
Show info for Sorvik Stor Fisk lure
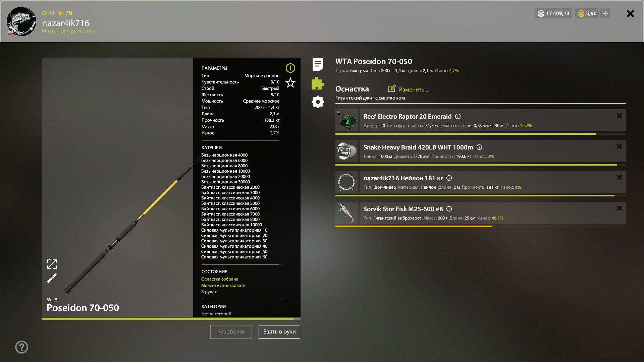(x=449, y=209)
